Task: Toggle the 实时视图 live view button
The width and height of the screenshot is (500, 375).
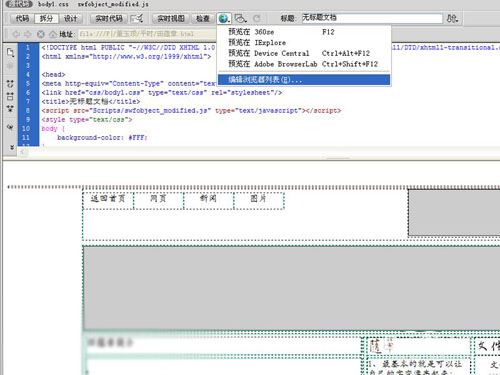Action: [171, 18]
